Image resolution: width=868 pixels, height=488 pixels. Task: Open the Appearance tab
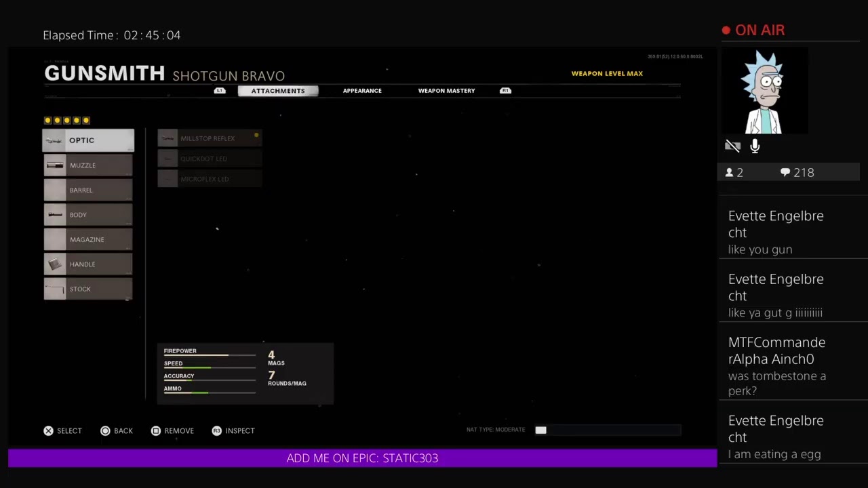click(362, 91)
